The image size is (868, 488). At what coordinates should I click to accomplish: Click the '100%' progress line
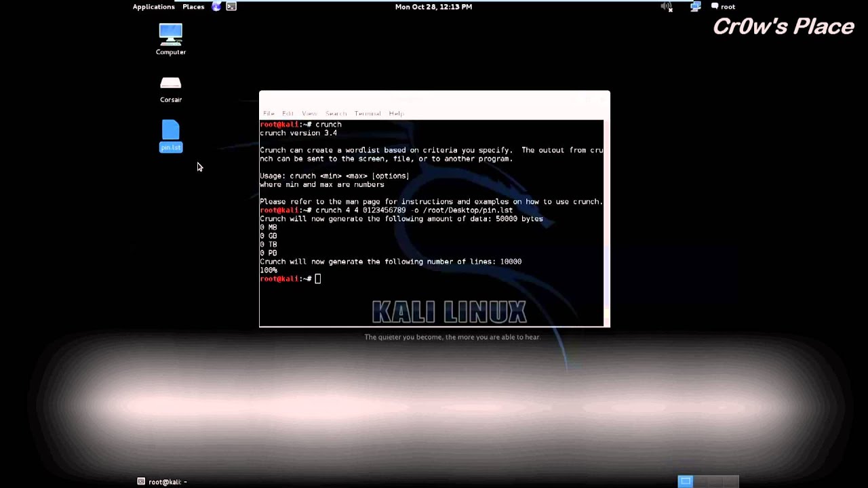pos(269,270)
